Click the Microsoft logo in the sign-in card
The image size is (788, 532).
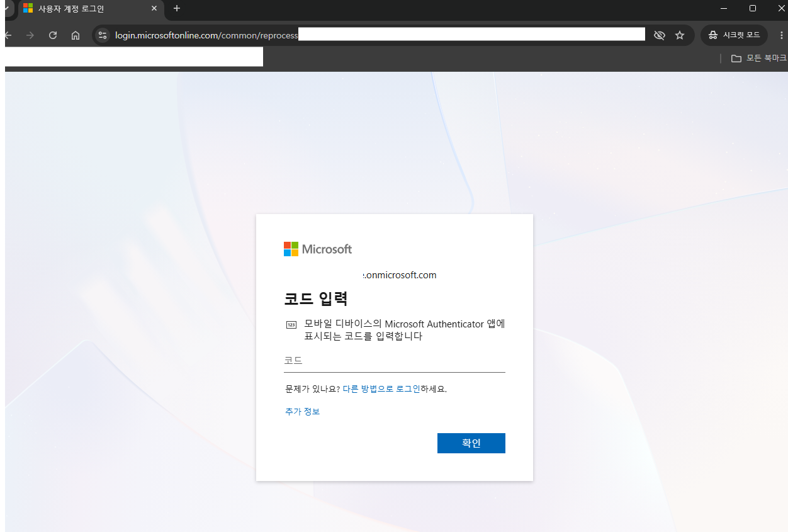click(318, 249)
